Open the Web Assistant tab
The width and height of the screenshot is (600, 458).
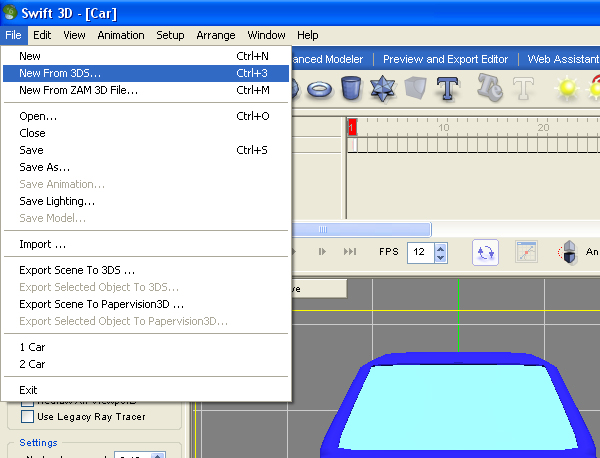point(563,59)
